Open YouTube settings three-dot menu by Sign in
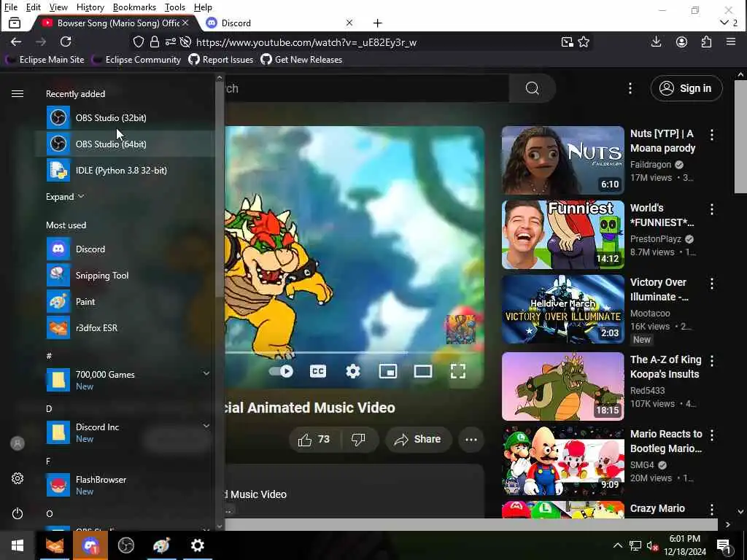This screenshot has width=747, height=560. pos(630,88)
